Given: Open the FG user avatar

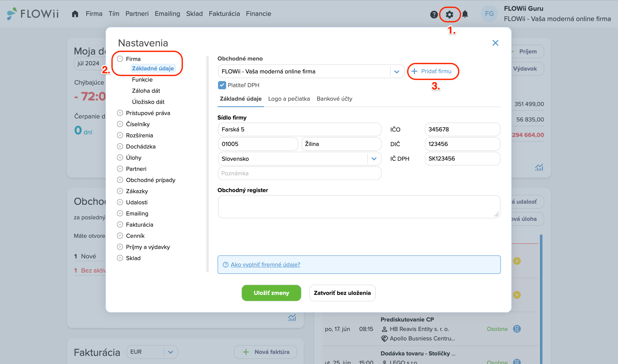Looking at the screenshot, I should (489, 14).
